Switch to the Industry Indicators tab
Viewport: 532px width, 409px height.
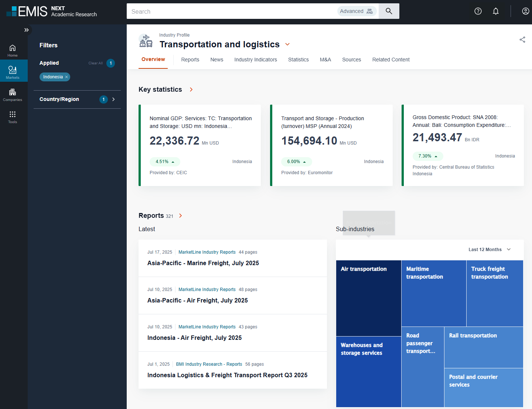coord(255,60)
